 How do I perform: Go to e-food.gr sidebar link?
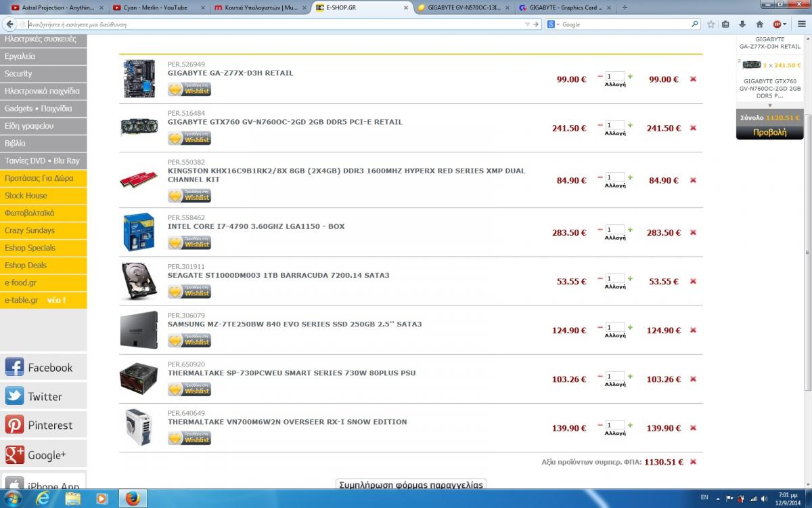(43, 282)
